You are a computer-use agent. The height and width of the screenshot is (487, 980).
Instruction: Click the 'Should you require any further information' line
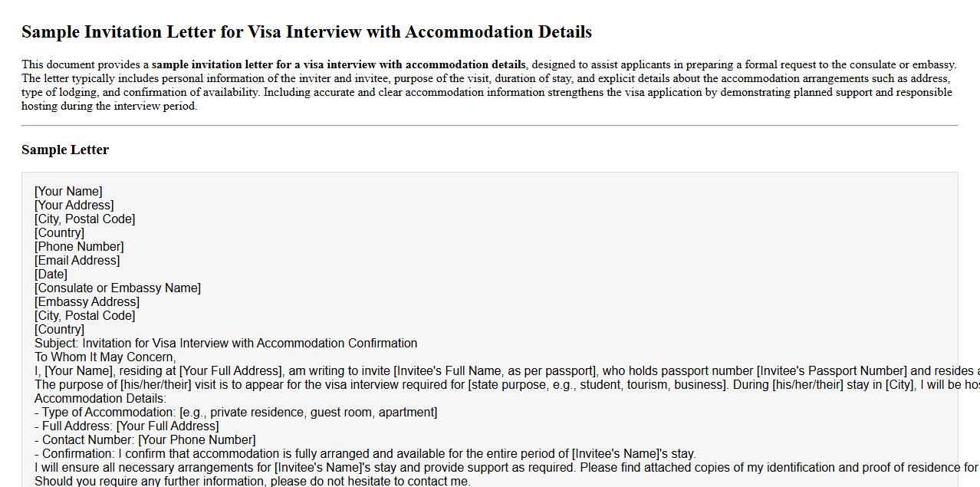pyautogui.click(x=252, y=482)
